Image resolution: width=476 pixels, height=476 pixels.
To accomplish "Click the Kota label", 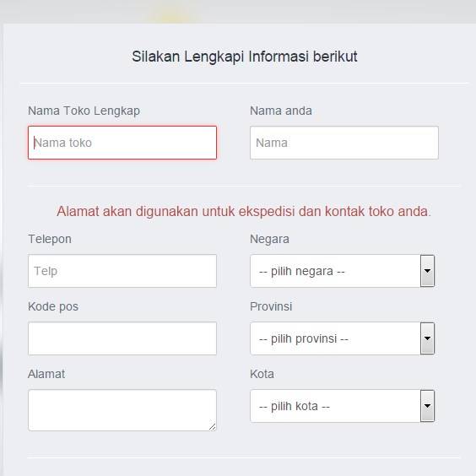I will tap(262, 374).
